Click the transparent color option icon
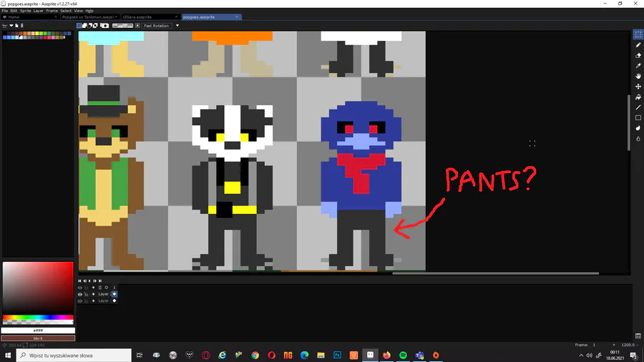 (x=104, y=26)
